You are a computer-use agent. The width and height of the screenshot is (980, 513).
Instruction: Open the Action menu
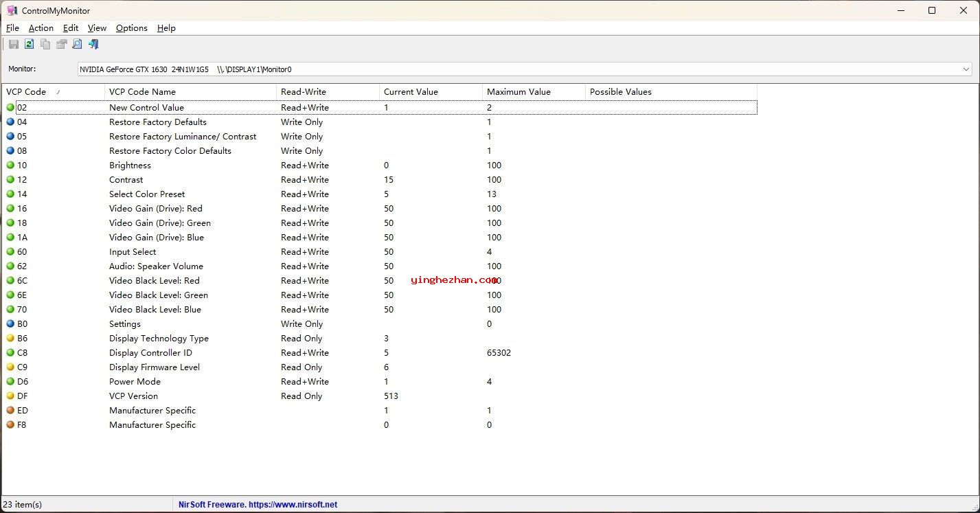pyautogui.click(x=41, y=28)
